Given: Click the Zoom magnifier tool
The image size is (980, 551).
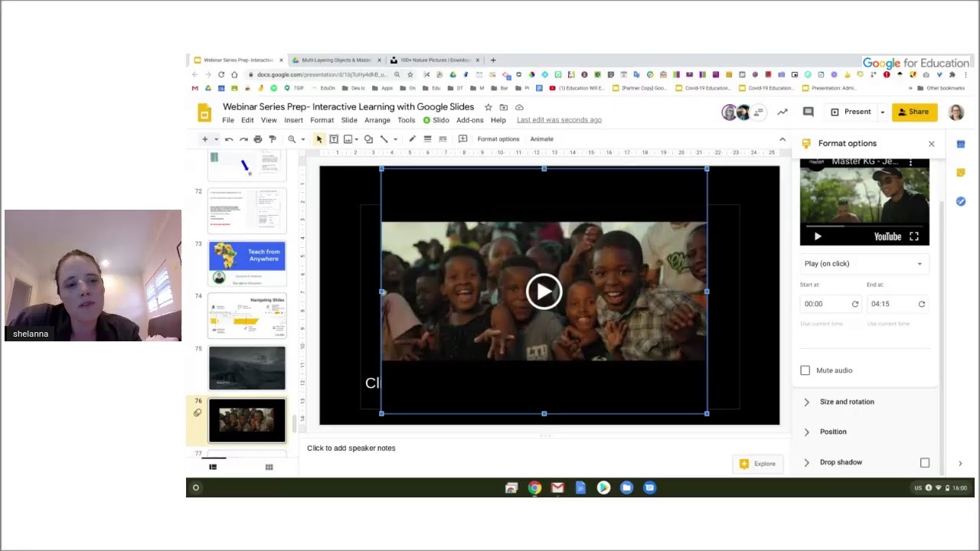Looking at the screenshot, I should click(x=292, y=139).
